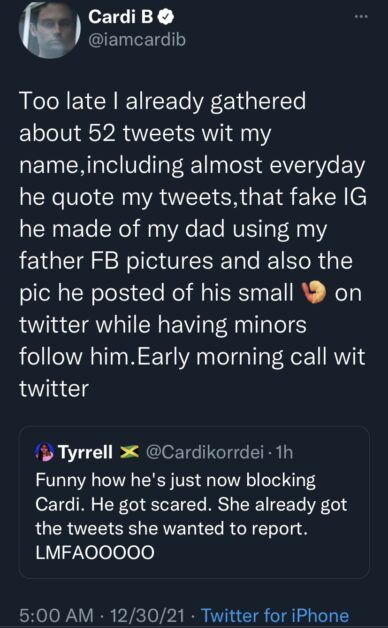
Task: Click the 5:00 AM time stamp
Action: [x=56, y=615]
